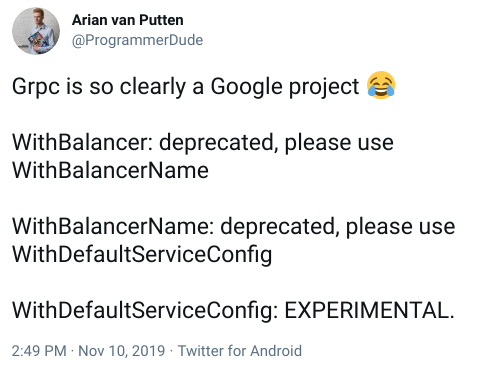497x372 pixels.
Task: Click 'WithBalancerName' on the line without colon
Action: tap(110, 170)
